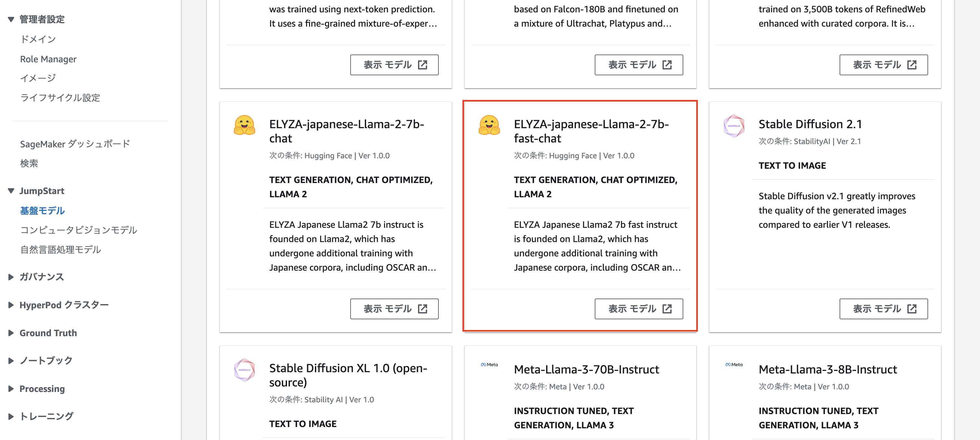Click Meta logo on Meta-Llama-3-8B-Instruct card

point(734,365)
